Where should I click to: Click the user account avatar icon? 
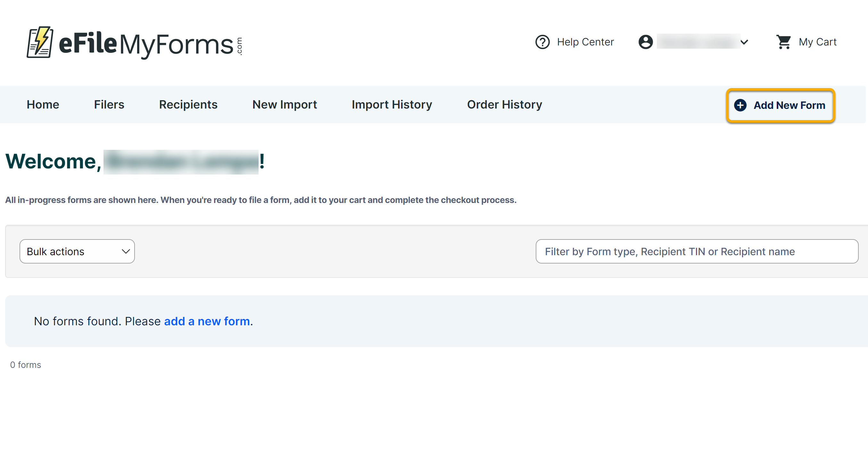[645, 42]
